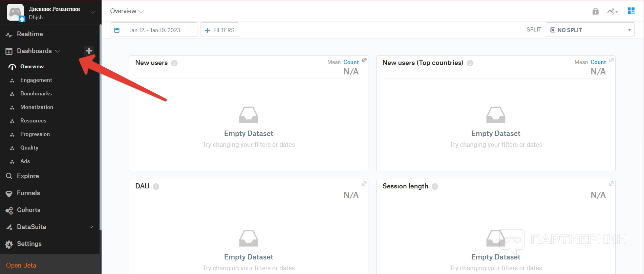Open the Cohorts page
The height and width of the screenshot is (274, 644).
click(x=28, y=210)
